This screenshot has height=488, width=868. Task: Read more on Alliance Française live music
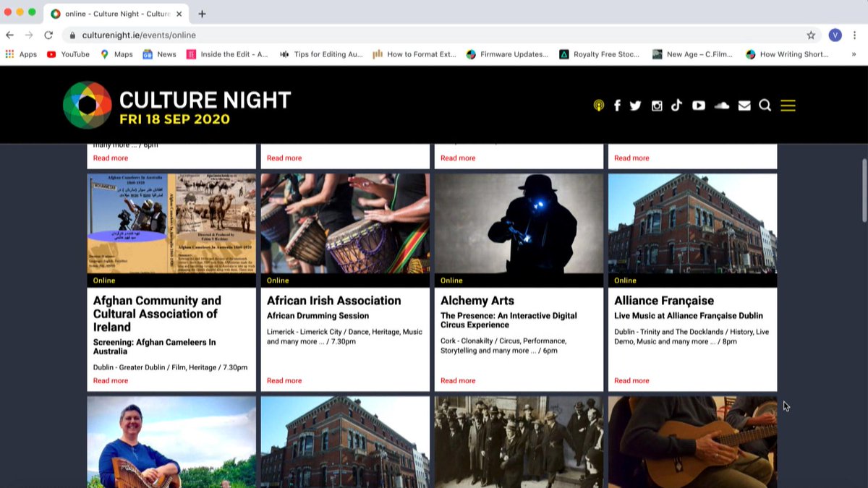[x=631, y=380]
